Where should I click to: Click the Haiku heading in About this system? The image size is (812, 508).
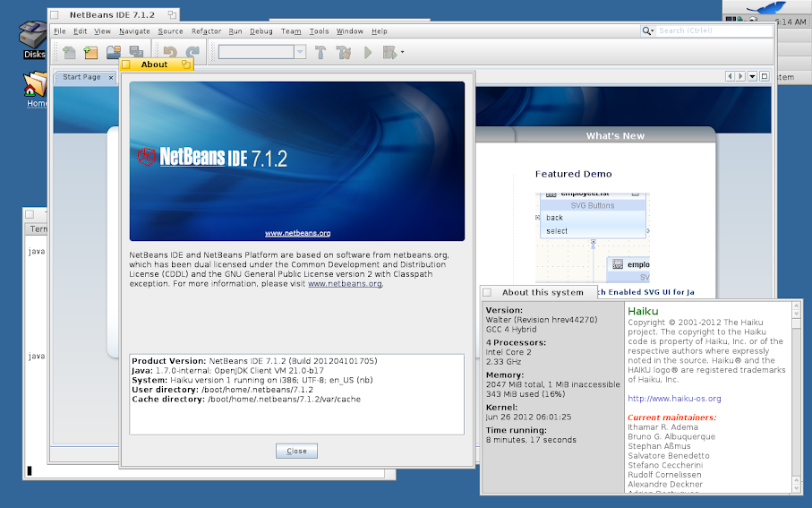[x=643, y=311]
